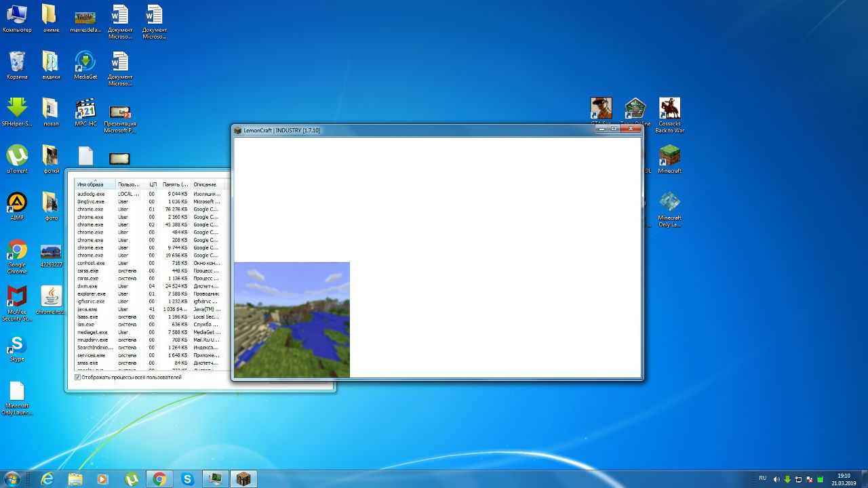Open the MPC-HC desktop shortcut
This screenshot has width=868, height=488.
85,110
